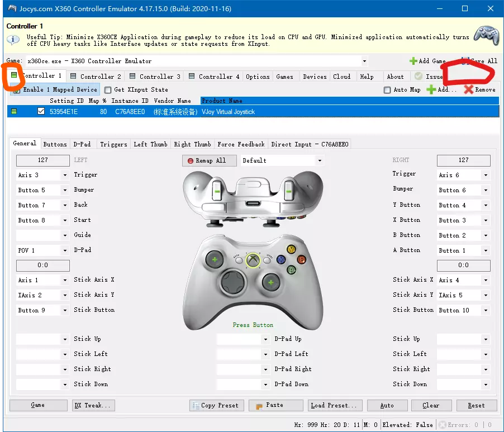Image resolution: width=504 pixels, height=432 pixels.
Task: Open the D-Pad POV 1 dropdown
Action: 65,250
